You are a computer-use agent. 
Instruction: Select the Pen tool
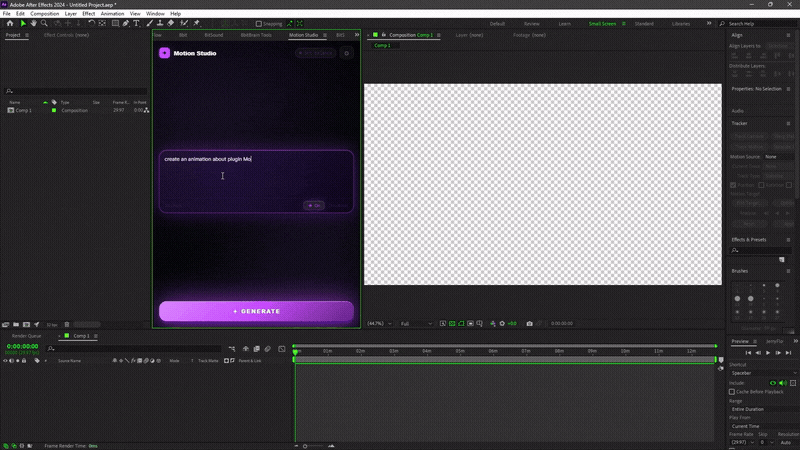click(126, 23)
